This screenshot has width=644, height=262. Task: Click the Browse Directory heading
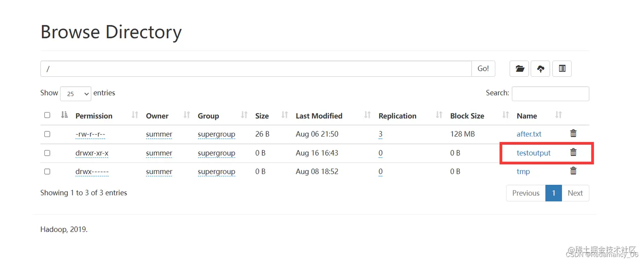click(x=111, y=32)
